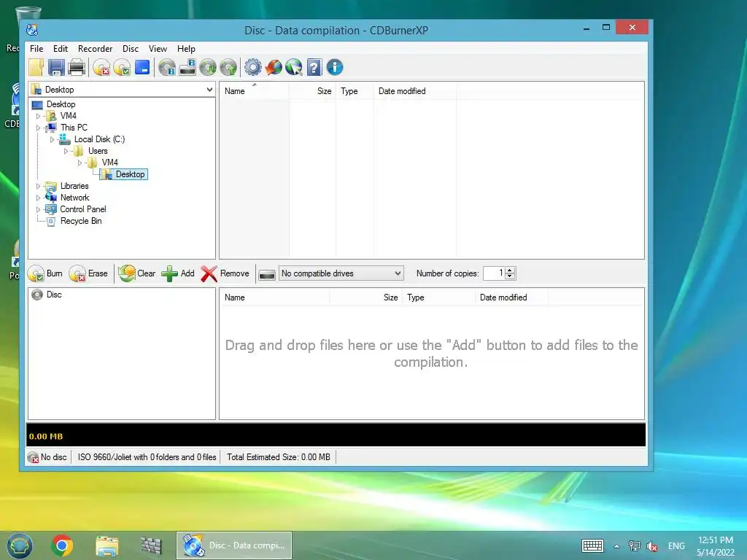
Task: Expand the Network node arrow
Action: [39, 198]
